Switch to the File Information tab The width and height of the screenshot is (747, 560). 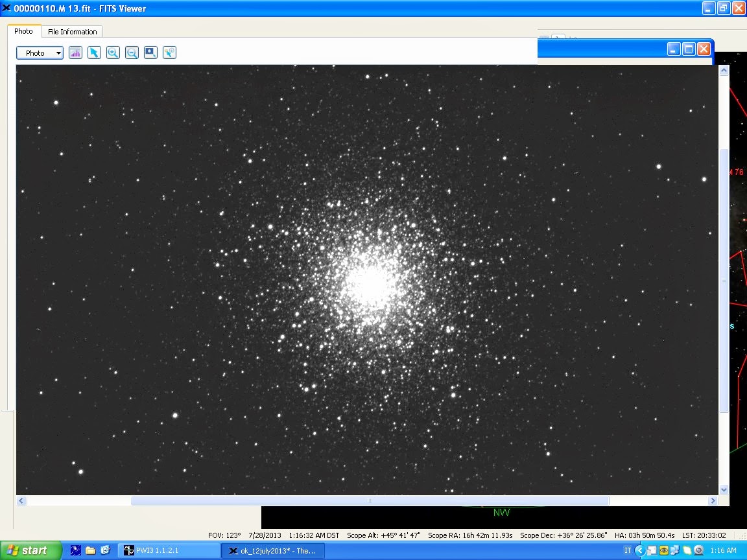pos(72,31)
